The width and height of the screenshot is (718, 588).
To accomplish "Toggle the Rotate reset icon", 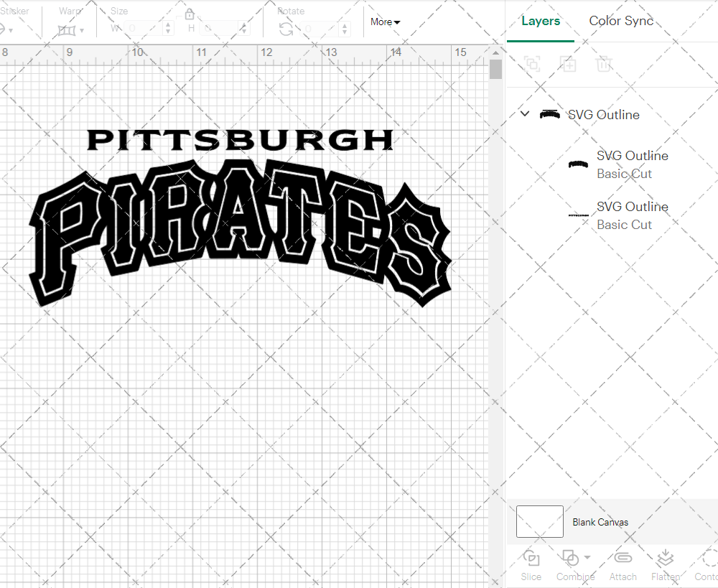I will click(286, 30).
